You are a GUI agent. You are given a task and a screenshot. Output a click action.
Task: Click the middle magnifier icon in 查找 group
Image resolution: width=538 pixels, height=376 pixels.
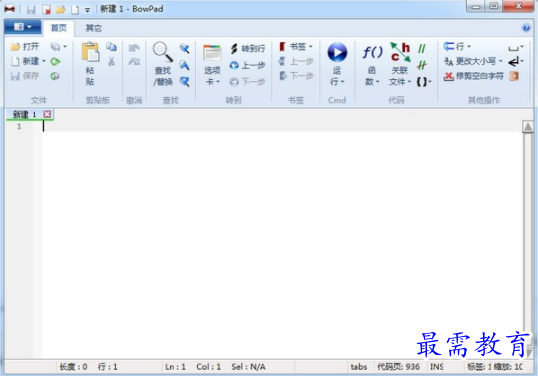[184, 65]
